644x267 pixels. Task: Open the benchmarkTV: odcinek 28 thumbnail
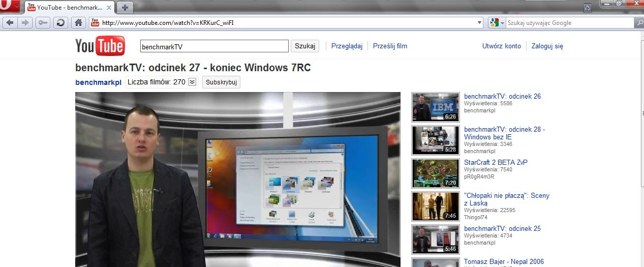coord(436,140)
